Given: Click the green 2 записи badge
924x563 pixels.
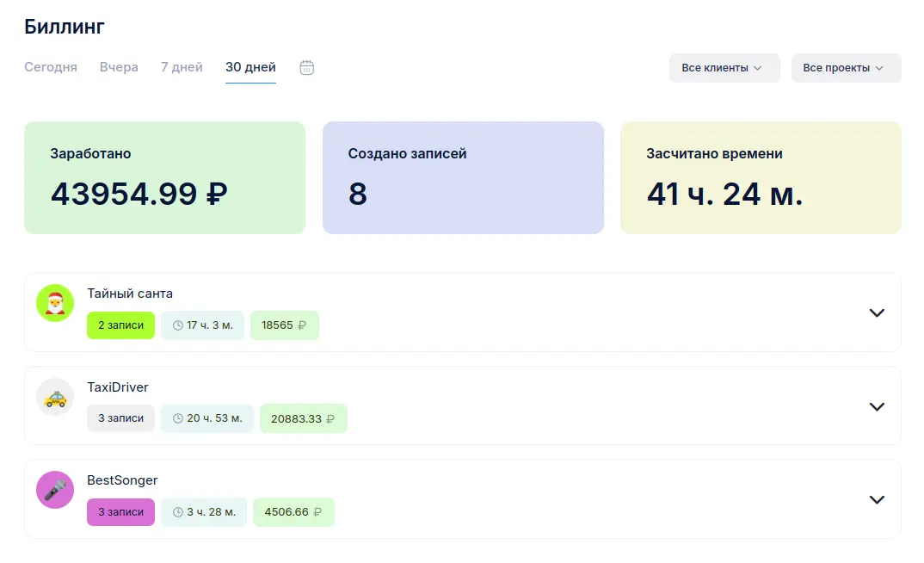Looking at the screenshot, I should click(120, 325).
